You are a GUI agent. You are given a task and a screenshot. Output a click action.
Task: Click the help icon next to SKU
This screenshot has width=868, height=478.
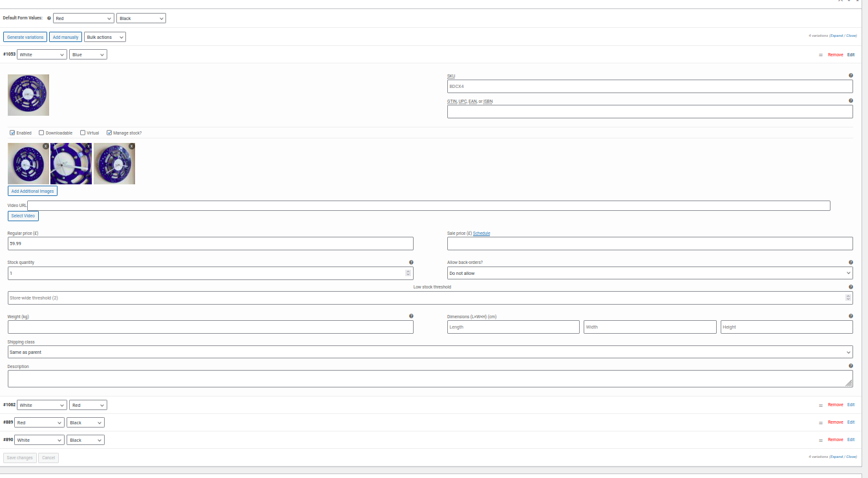tap(851, 76)
